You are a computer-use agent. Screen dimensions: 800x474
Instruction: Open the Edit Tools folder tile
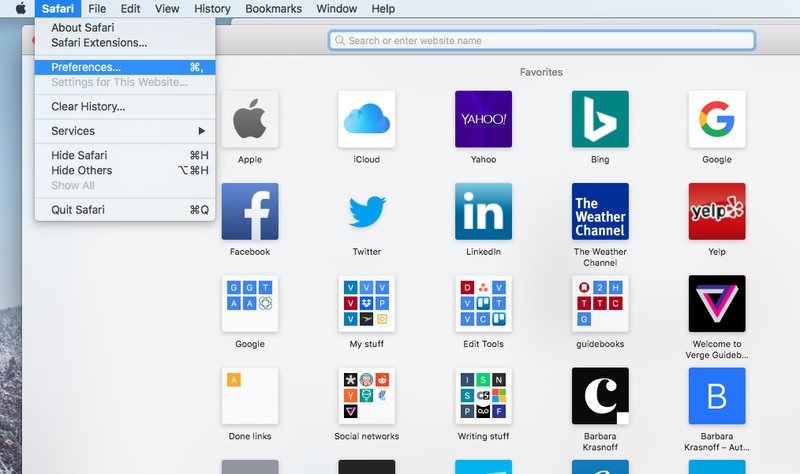coord(483,304)
